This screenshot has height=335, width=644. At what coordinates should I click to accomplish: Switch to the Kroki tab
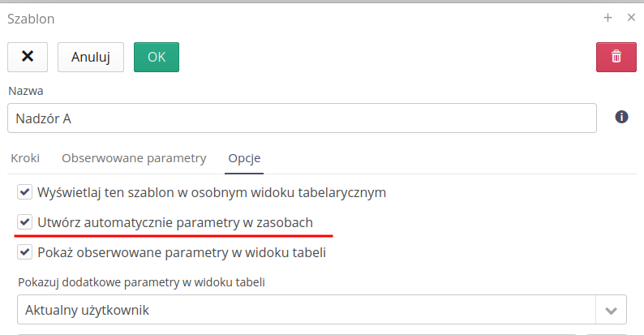click(x=25, y=158)
